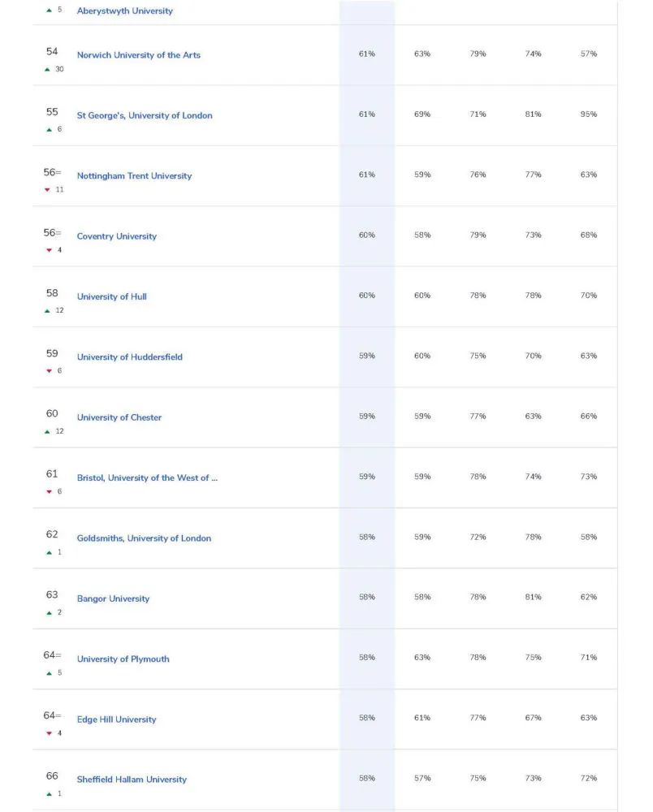Click 95% value in St George's row

click(588, 114)
